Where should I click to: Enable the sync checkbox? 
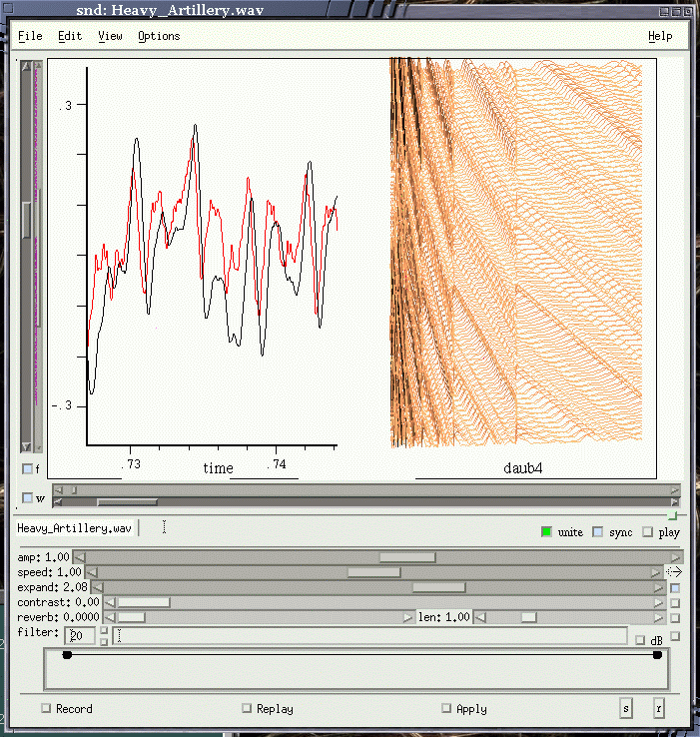[x=598, y=532]
